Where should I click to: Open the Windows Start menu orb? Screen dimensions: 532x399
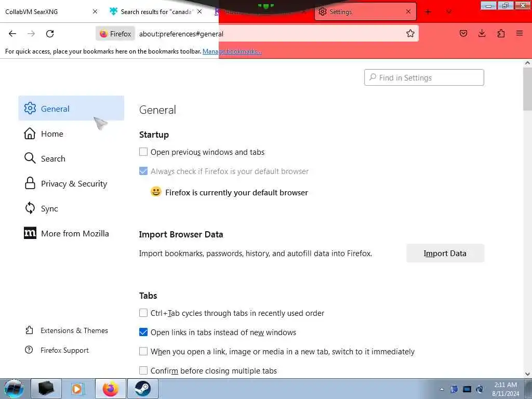tap(14, 389)
